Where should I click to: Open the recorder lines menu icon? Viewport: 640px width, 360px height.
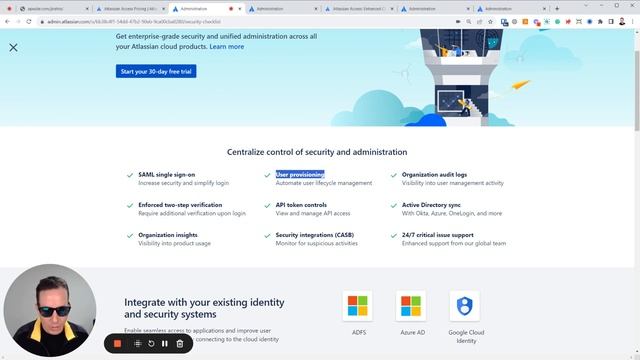pos(138,344)
